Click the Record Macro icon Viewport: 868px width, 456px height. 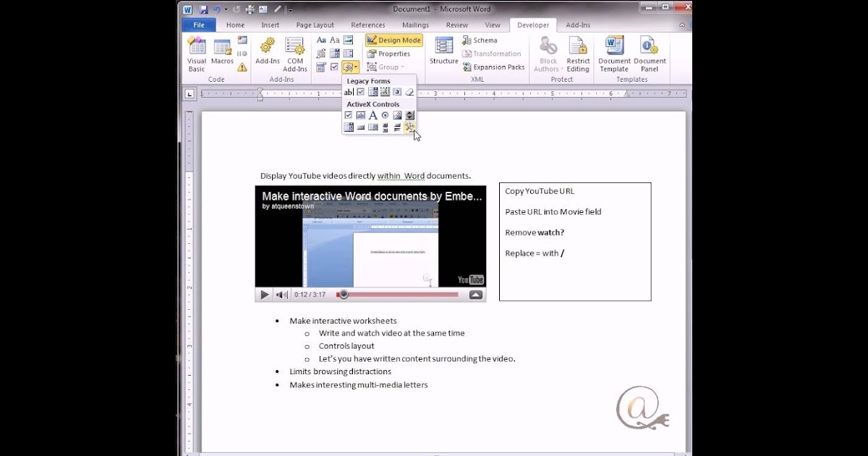coord(242,40)
